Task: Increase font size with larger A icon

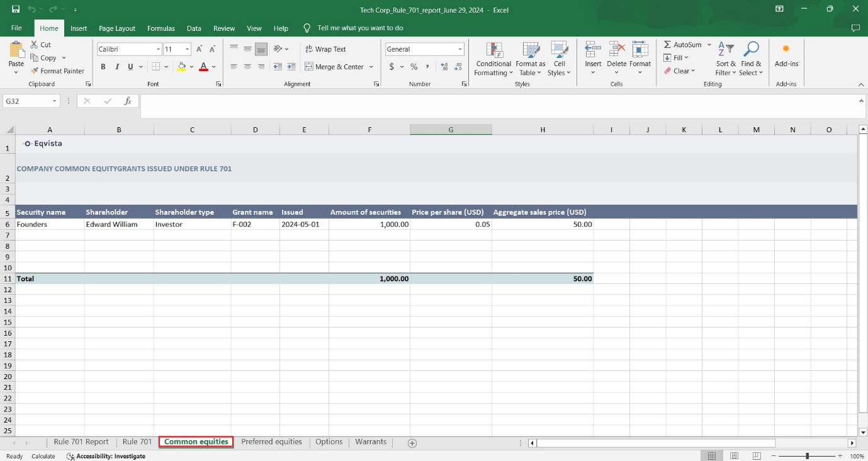Action: tap(200, 49)
